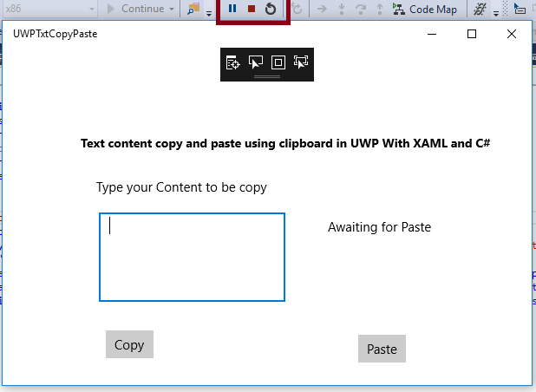Expand toolbar overflow left of Pause
Viewport: 536px width, 392px height.
tap(209, 13)
